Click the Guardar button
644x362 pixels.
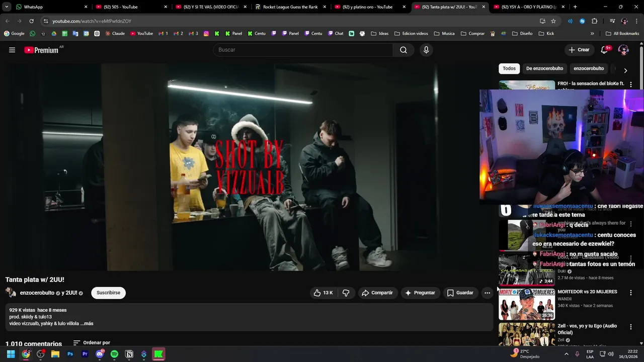click(461, 293)
